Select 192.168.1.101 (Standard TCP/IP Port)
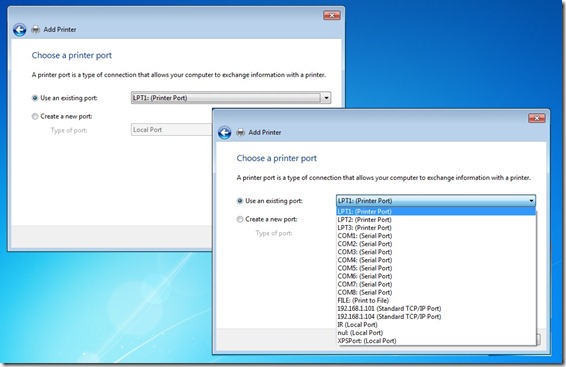The image size is (566, 367). 436,309
